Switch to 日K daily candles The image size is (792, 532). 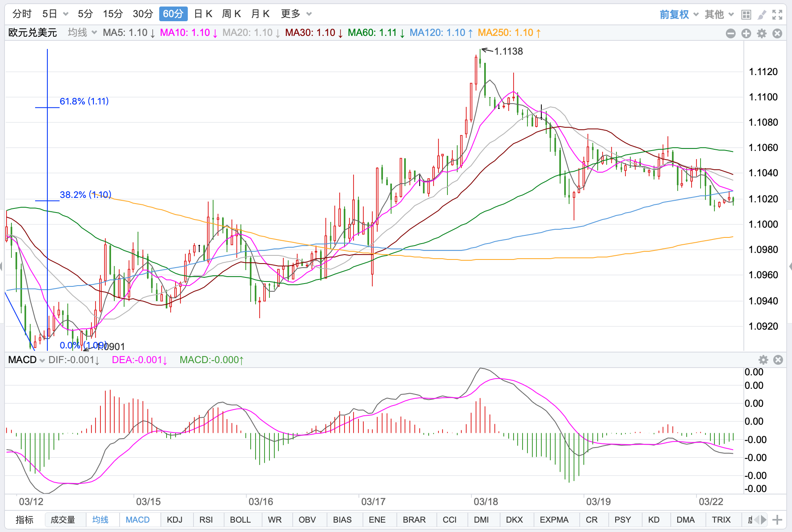pyautogui.click(x=203, y=14)
